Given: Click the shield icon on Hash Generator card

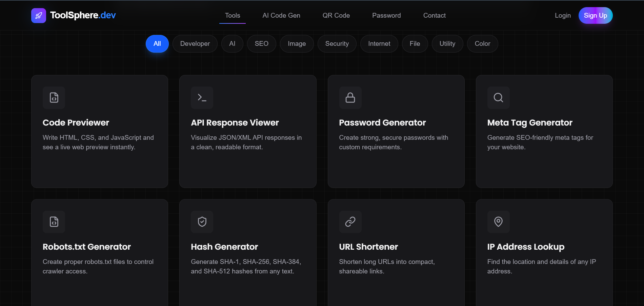Looking at the screenshot, I should point(202,222).
